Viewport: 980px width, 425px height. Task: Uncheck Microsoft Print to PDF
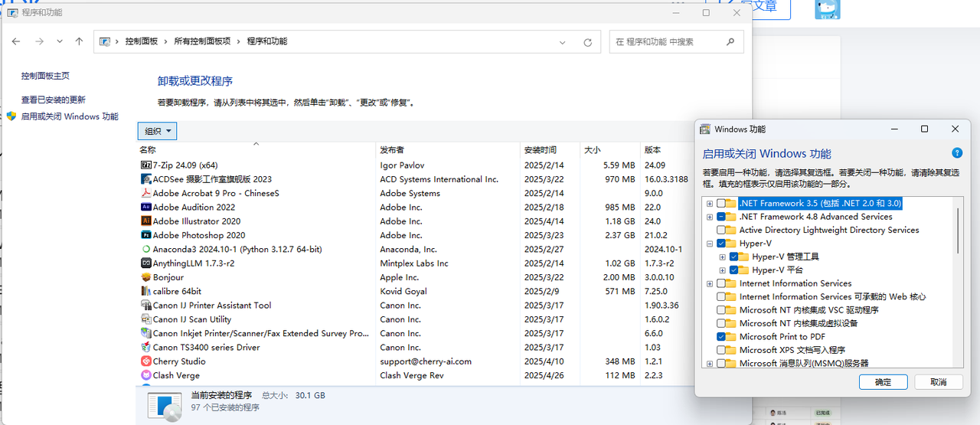pyautogui.click(x=721, y=337)
